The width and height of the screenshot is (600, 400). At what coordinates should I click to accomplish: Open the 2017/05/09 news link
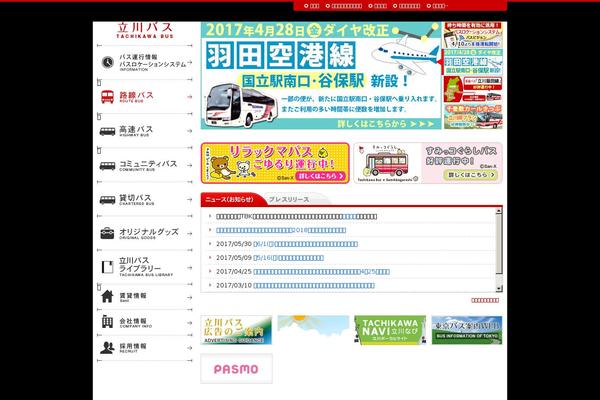pos(289,258)
